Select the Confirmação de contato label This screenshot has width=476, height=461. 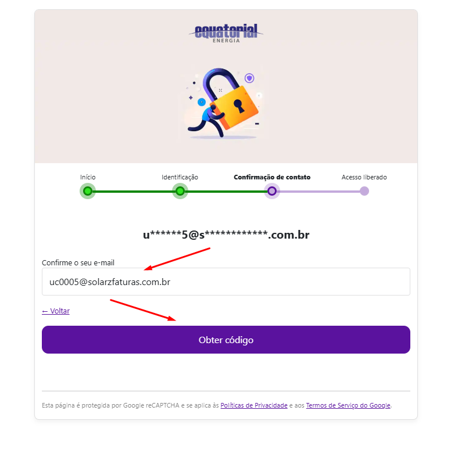point(272,177)
